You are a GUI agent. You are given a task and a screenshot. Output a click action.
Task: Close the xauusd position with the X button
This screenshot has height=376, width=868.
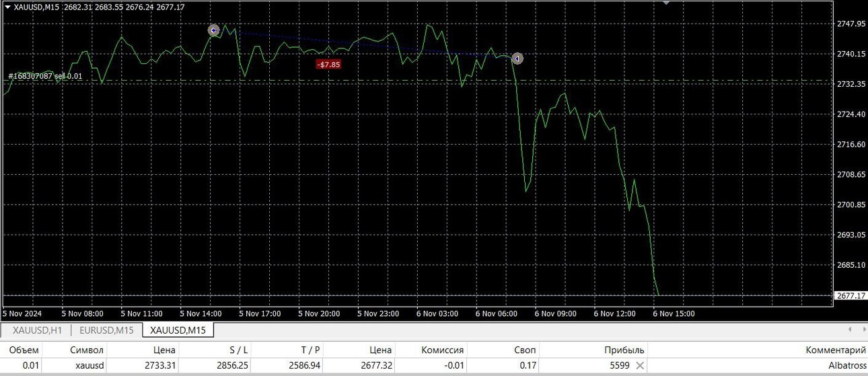(640, 366)
